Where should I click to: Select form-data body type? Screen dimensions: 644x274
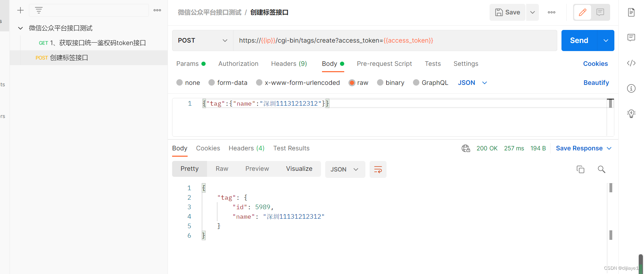tap(212, 82)
